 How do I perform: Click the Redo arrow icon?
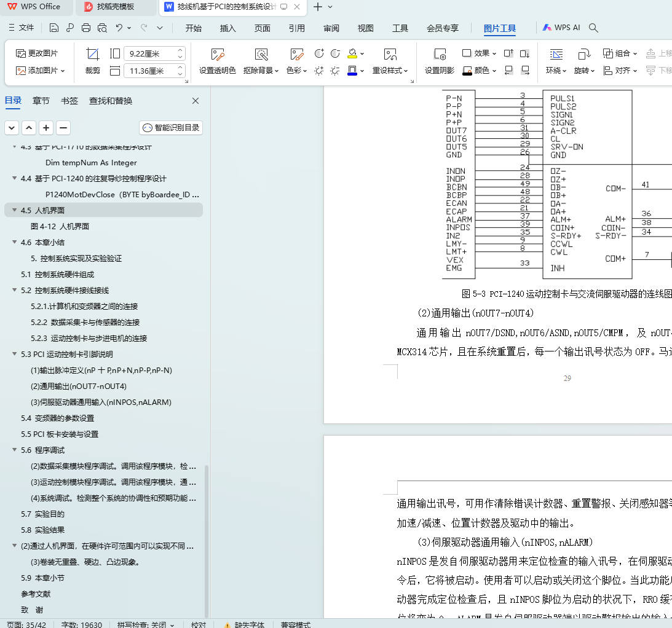144,28
